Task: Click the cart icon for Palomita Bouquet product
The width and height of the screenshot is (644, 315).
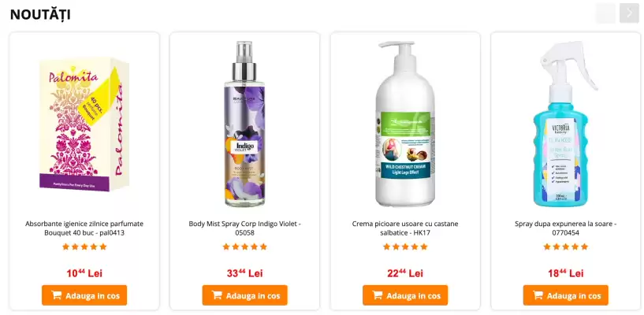Action: 56,295
